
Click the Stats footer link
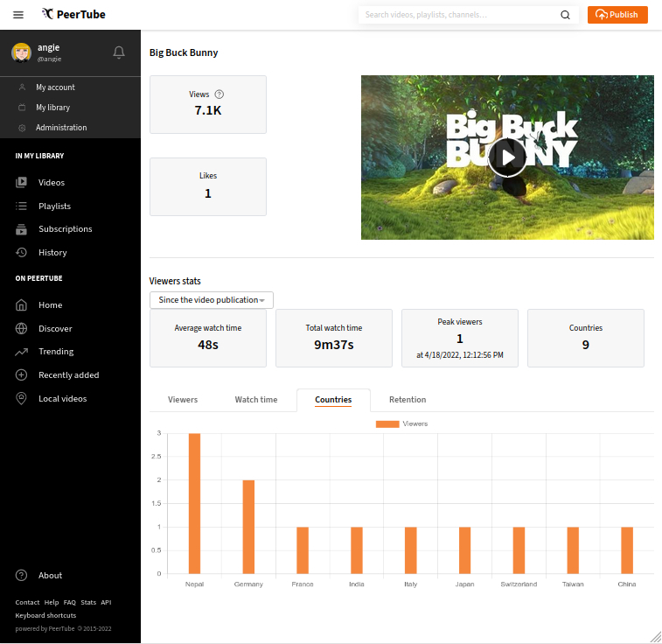pos(88,602)
